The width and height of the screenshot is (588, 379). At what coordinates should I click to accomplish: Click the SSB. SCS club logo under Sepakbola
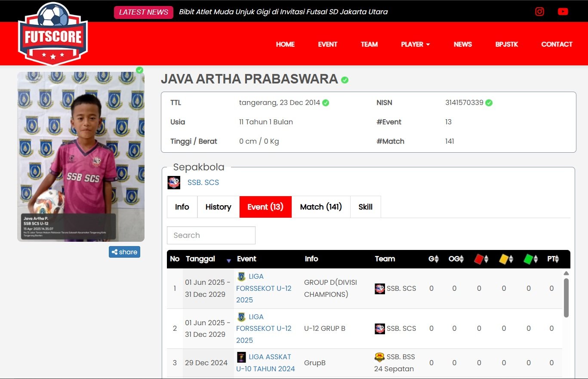tap(174, 182)
